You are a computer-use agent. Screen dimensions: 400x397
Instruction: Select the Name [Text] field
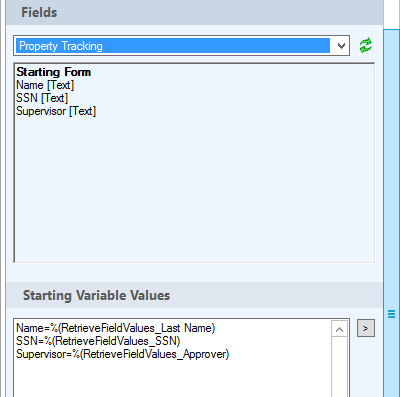pyautogui.click(x=45, y=85)
